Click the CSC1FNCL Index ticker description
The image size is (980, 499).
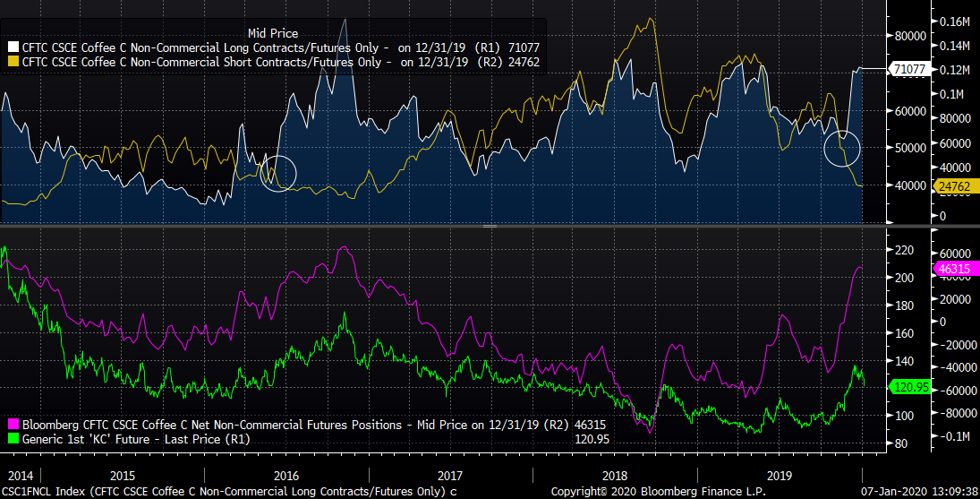tap(229, 492)
